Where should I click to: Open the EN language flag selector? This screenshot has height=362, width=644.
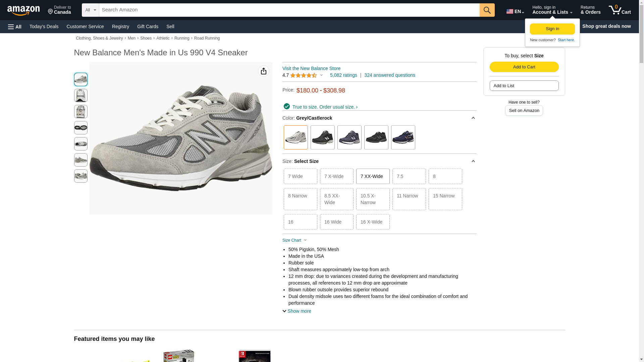515,11
